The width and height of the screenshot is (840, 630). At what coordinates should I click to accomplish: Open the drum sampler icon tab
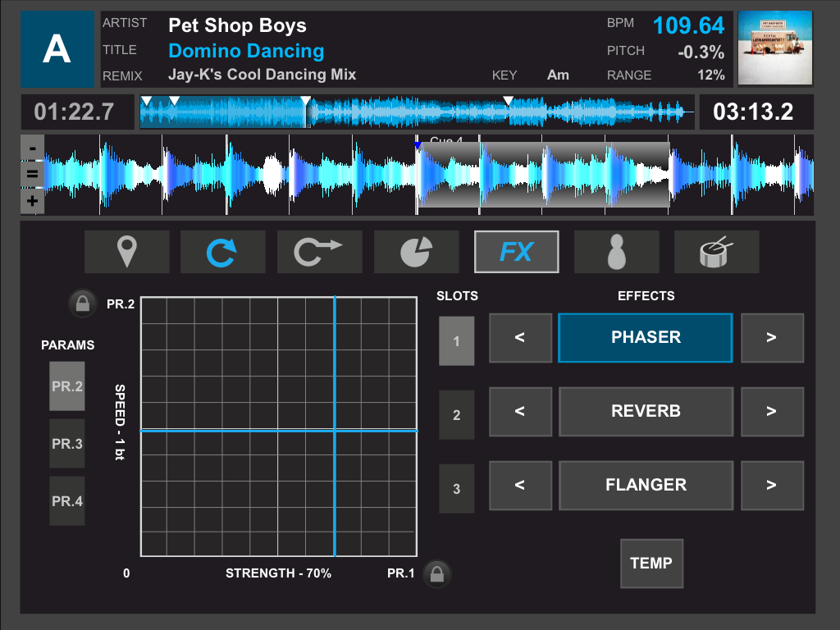(716, 252)
